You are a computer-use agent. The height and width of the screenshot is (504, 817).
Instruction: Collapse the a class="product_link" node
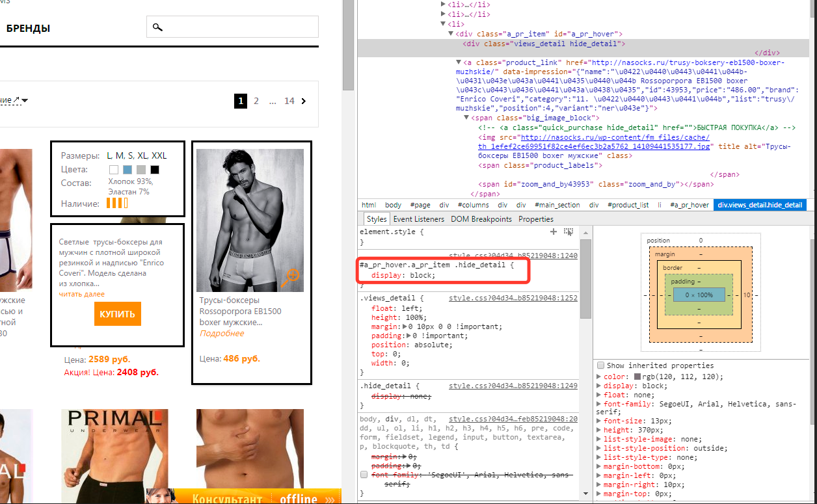(x=459, y=62)
